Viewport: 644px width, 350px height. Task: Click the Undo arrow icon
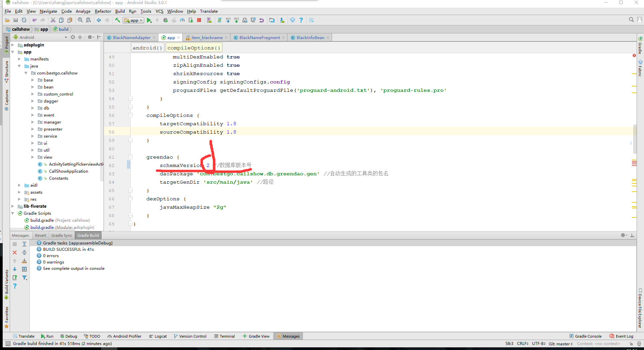34,20
